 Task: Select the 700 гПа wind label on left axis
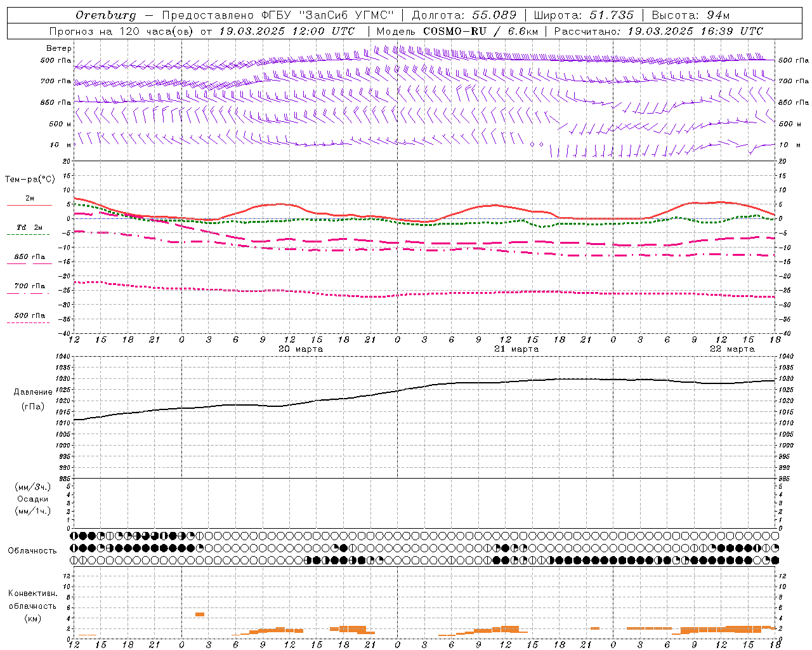click(x=56, y=81)
